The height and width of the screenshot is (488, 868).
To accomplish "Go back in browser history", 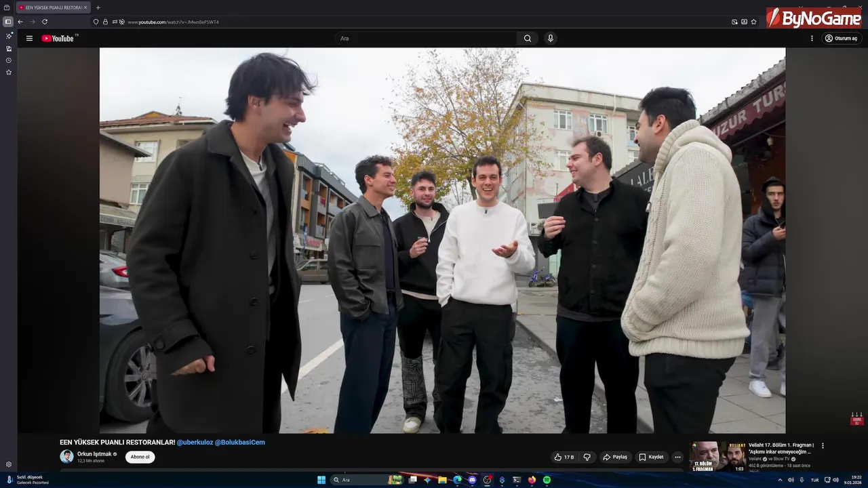I will 20,22.
